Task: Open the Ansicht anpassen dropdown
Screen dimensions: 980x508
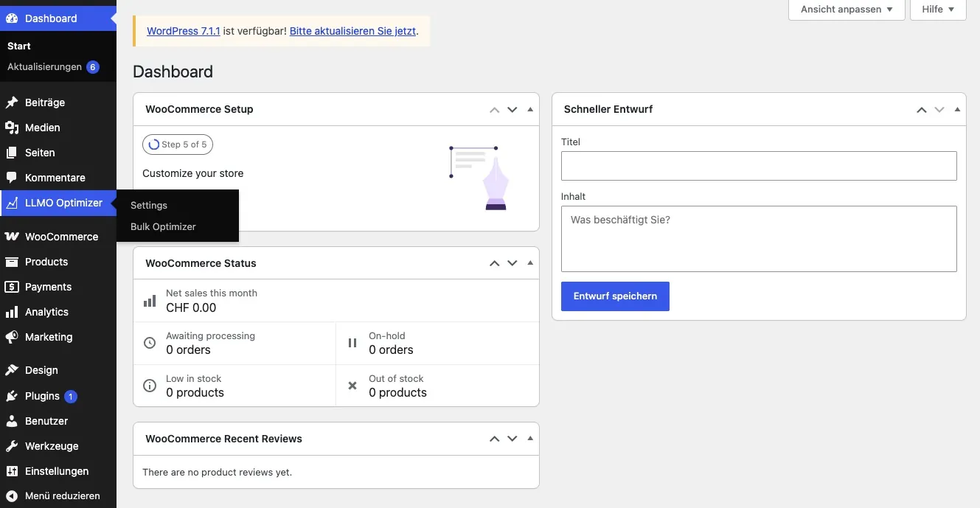Action: tap(847, 10)
